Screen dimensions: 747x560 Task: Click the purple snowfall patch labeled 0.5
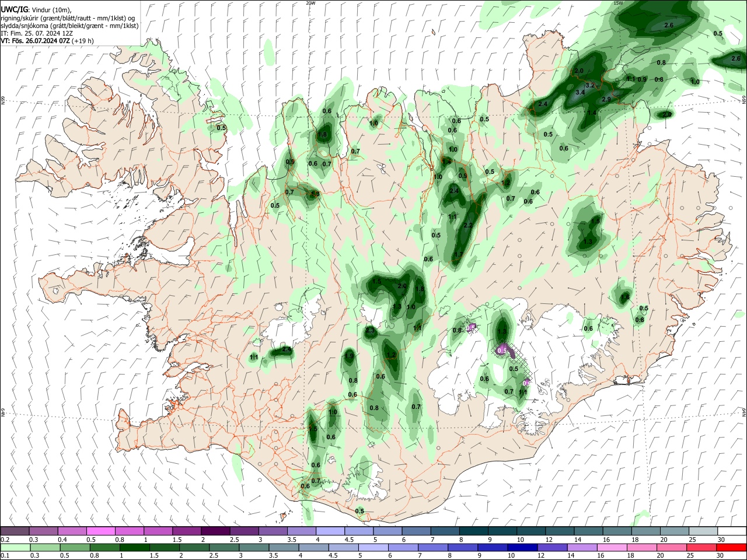point(502,351)
